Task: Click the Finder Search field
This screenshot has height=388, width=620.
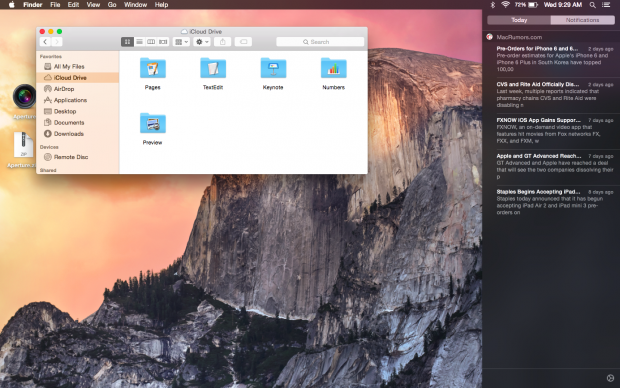Action: (320, 42)
